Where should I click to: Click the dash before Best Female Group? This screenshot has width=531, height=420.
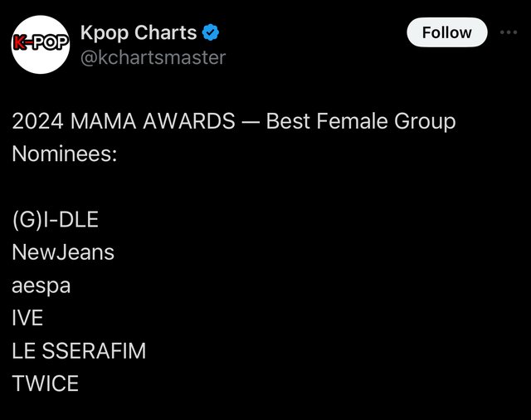tap(251, 122)
